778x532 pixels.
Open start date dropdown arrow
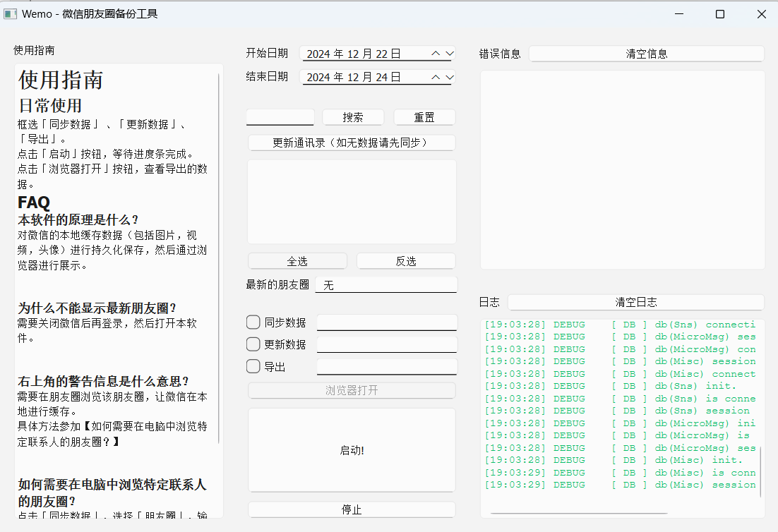tap(450, 54)
